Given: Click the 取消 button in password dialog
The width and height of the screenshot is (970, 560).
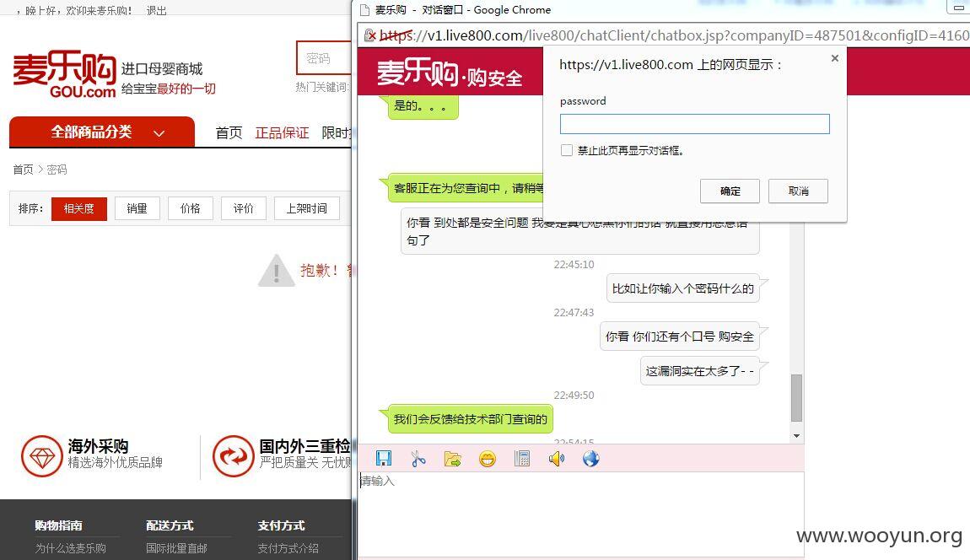Looking at the screenshot, I should point(798,191).
